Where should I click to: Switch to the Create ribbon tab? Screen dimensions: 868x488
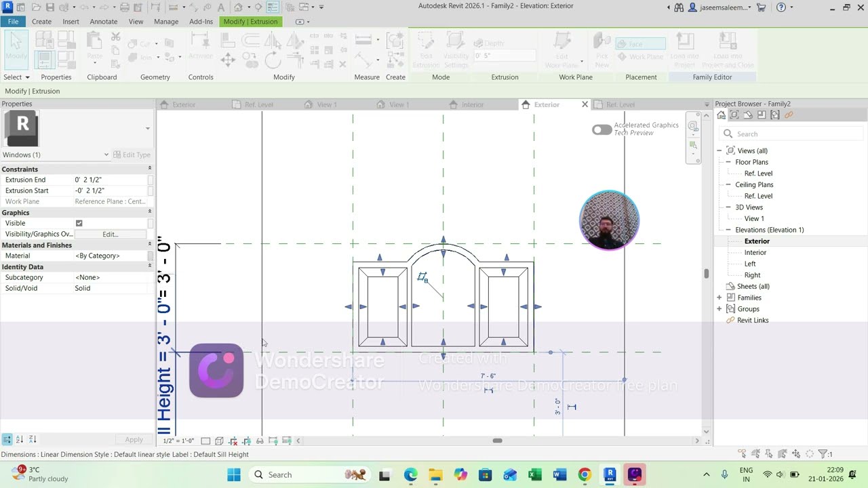point(41,22)
